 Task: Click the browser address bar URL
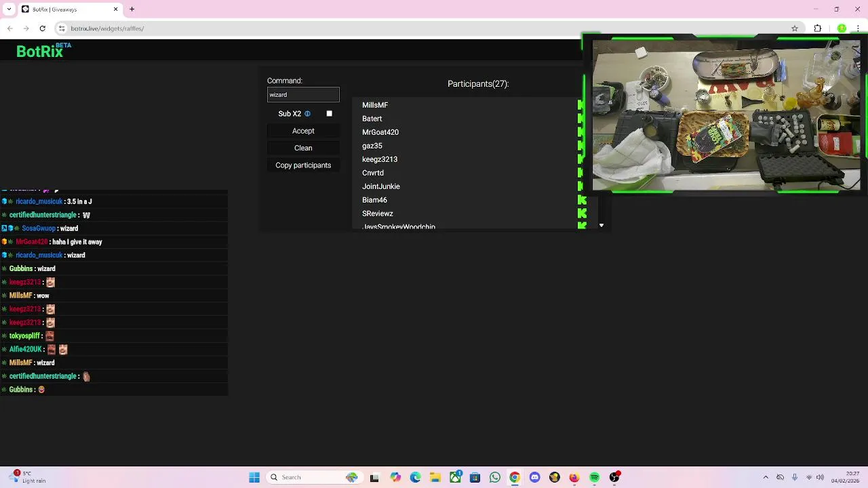pos(107,28)
